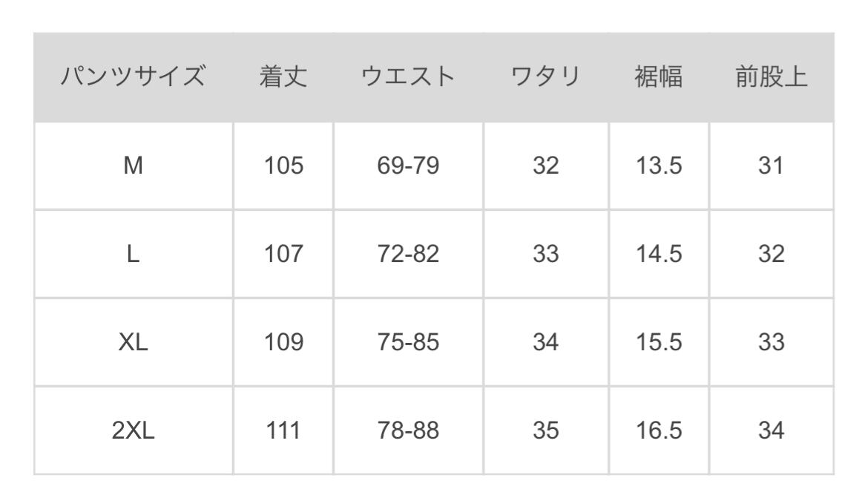This screenshot has width=868, height=501.
Task: Select the 2XL size row label
Action: (x=134, y=430)
